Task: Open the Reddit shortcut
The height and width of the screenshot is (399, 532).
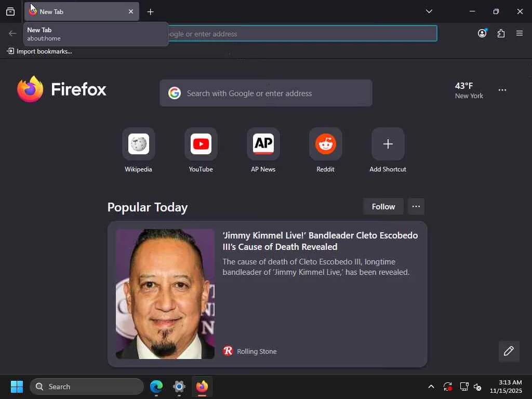Action: (325, 150)
